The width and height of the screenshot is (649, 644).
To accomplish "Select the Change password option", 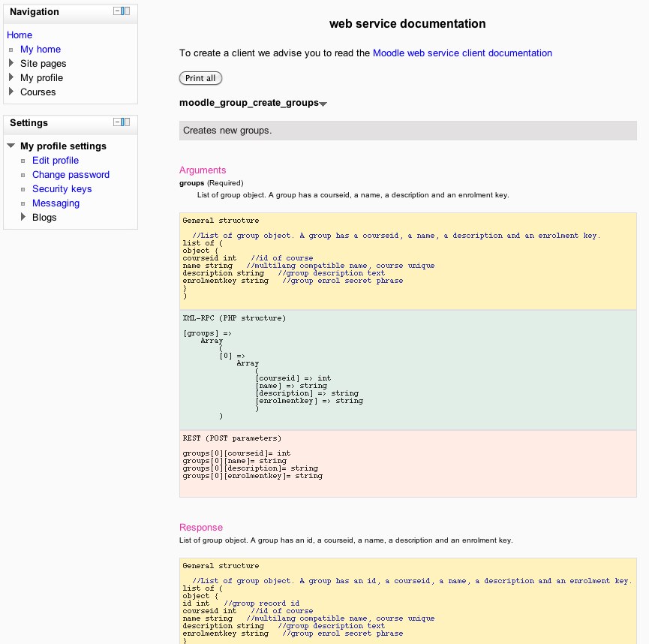I will pyautogui.click(x=71, y=175).
